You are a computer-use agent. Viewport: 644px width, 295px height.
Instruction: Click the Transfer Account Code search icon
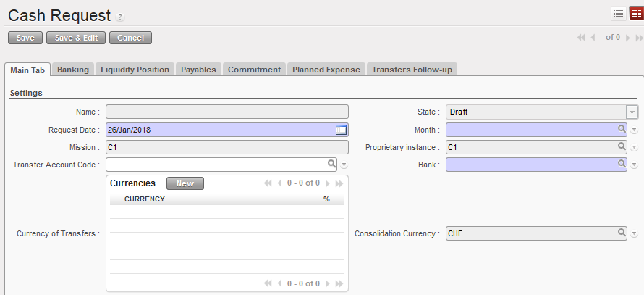(x=332, y=165)
